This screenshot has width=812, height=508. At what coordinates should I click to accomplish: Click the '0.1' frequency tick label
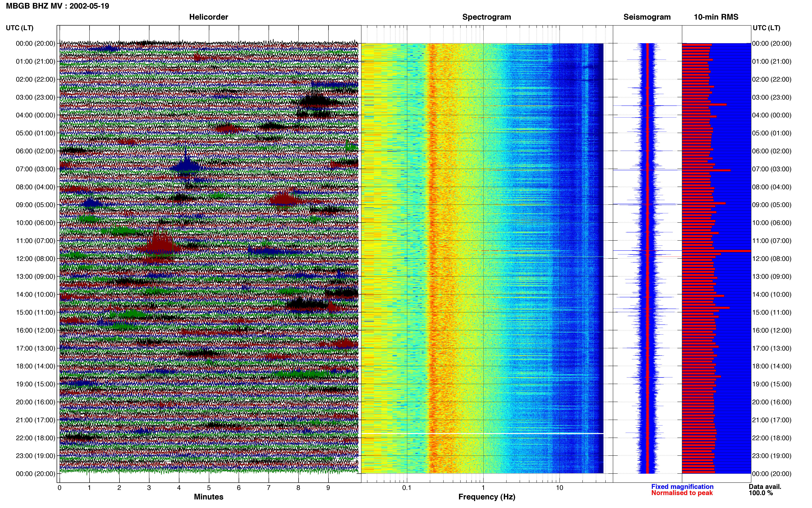pyautogui.click(x=407, y=487)
